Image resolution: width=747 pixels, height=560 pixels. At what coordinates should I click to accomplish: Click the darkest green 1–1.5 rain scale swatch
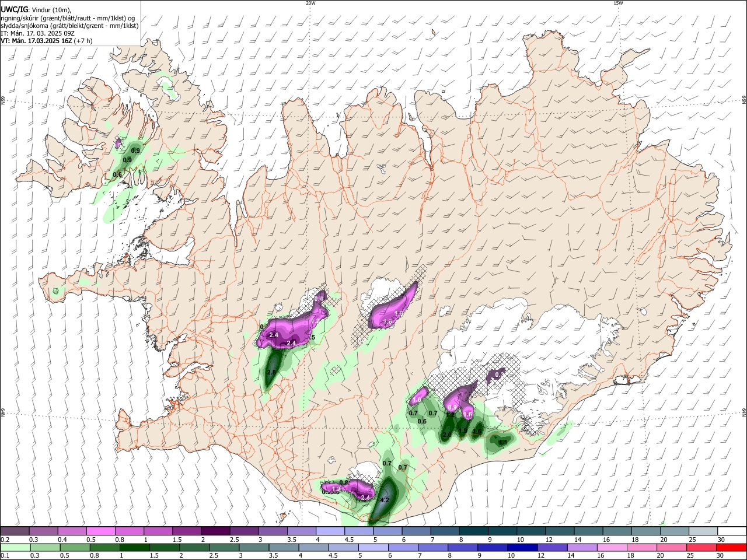click(x=134, y=548)
